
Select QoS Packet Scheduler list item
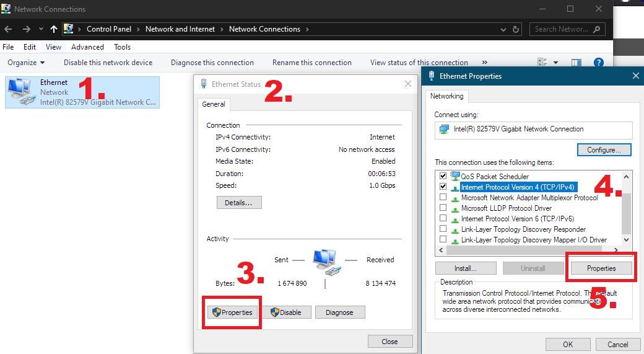click(x=495, y=177)
